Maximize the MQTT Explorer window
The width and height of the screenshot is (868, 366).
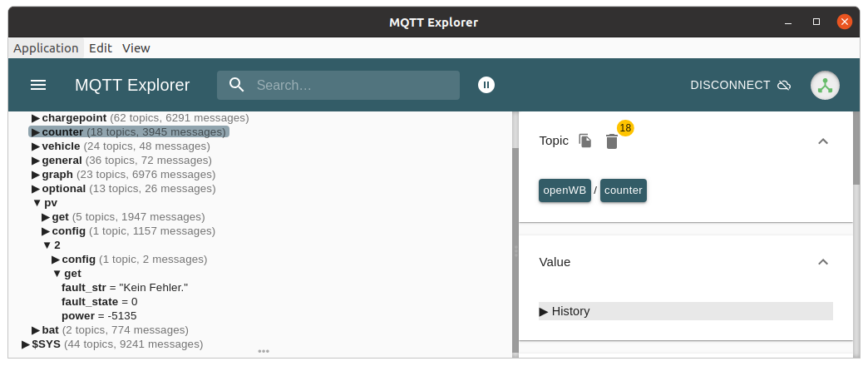(816, 22)
